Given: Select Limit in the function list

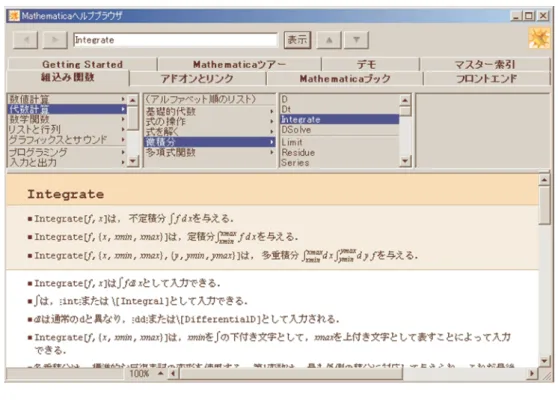Looking at the screenshot, I should (339, 142).
